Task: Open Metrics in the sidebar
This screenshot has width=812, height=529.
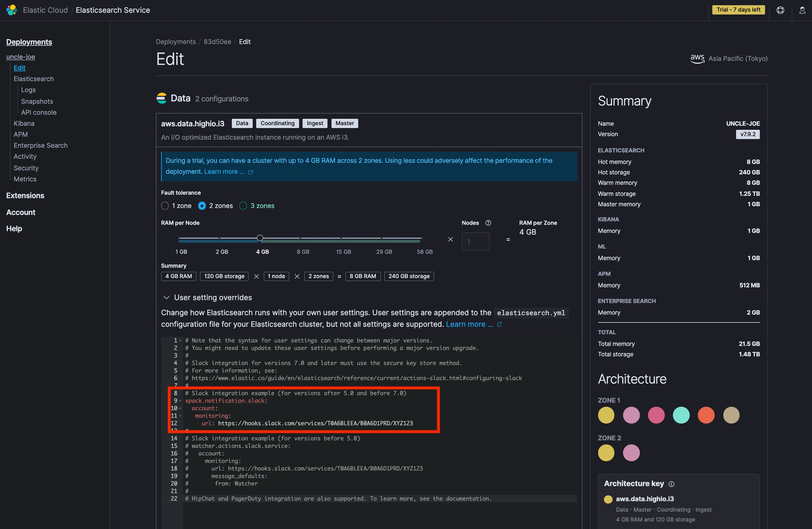Action: [x=25, y=179]
